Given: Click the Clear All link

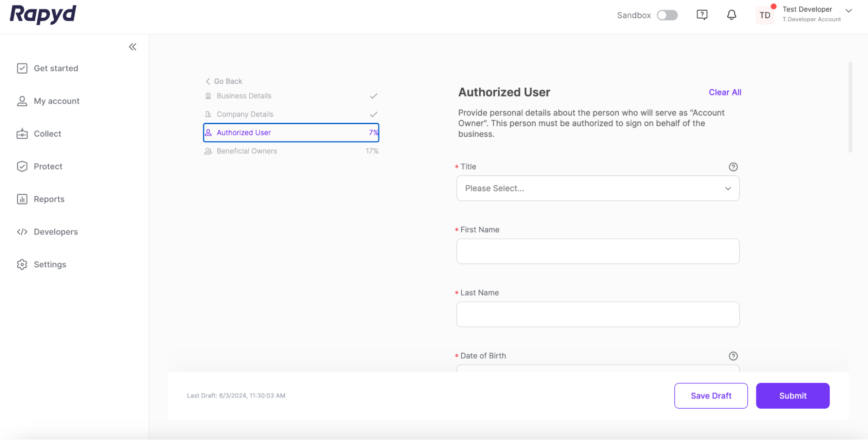Looking at the screenshot, I should pyautogui.click(x=725, y=92).
